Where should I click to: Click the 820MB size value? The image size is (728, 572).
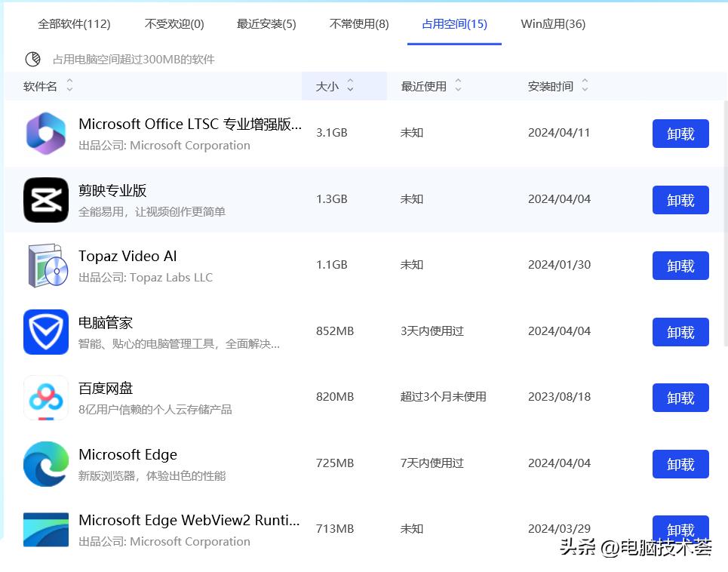click(335, 397)
